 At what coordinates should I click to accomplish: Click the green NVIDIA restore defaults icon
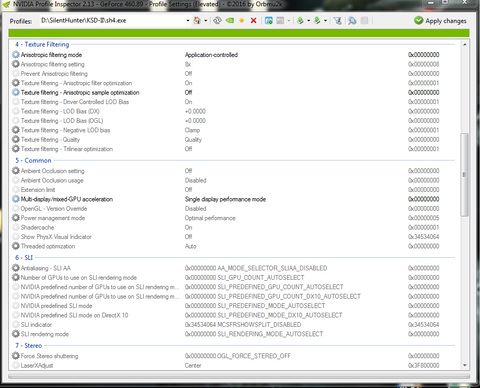point(230,21)
